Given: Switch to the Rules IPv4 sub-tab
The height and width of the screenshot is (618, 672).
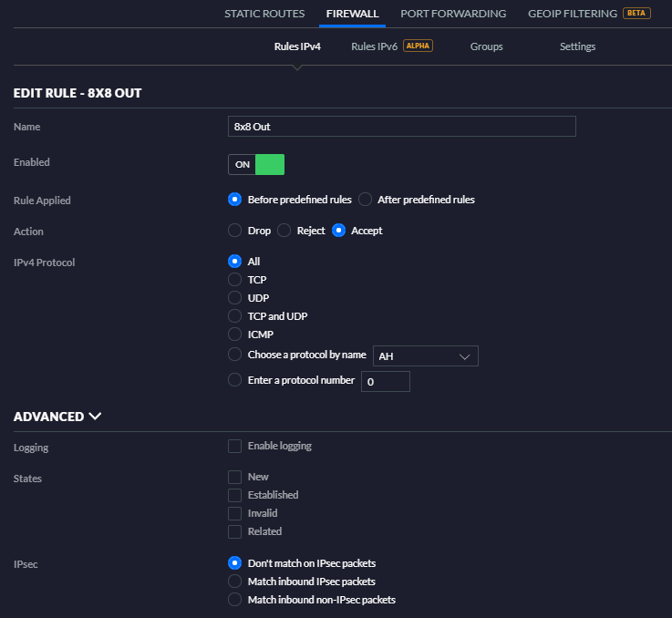Looking at the screenshot, I should (x=297, y=46).
